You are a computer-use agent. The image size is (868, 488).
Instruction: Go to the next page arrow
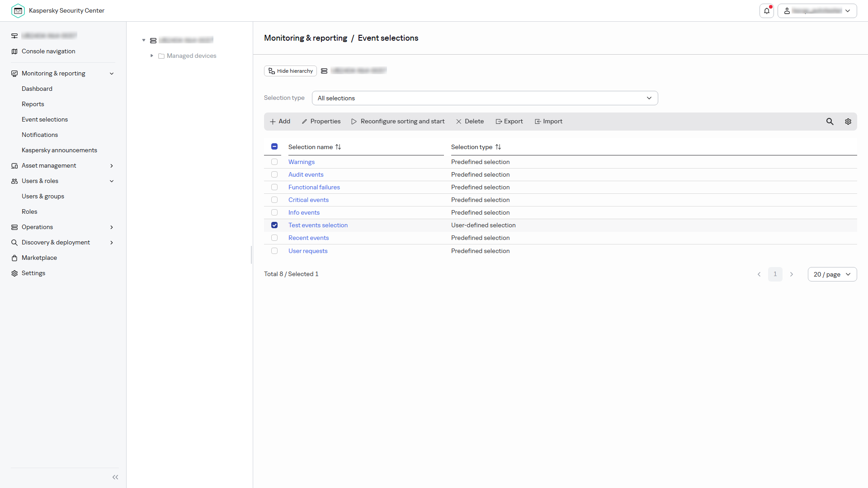pos(792,274)
